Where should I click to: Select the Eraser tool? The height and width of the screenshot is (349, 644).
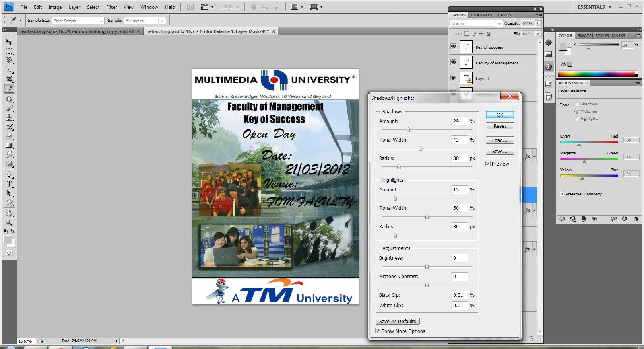(9, 136)
